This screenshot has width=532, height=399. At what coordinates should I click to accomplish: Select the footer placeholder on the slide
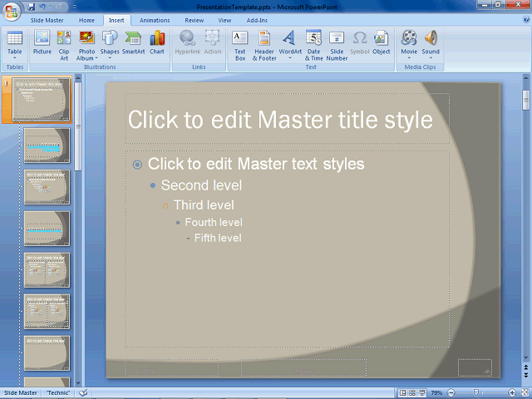pyautogui.click(x=303, y=367)
